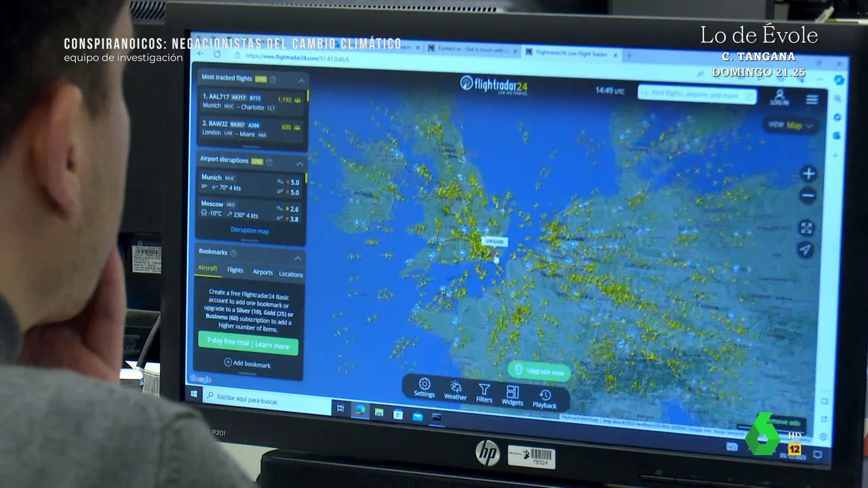Select the Flights bookmarks tab
868x488 pixels.
235,271
